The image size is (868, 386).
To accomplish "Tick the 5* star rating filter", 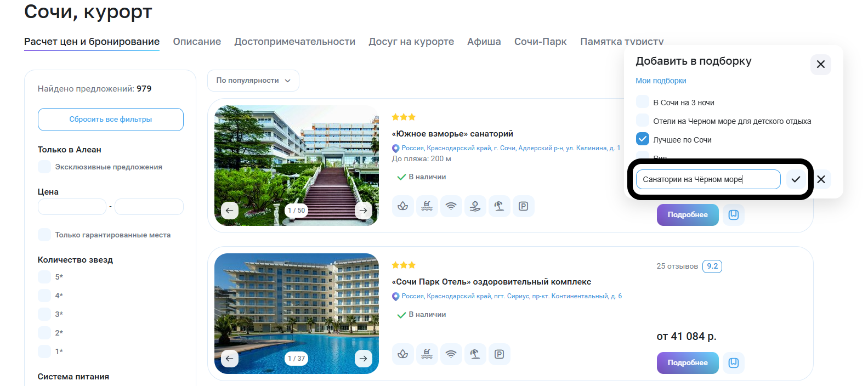I will pos(44,277).
